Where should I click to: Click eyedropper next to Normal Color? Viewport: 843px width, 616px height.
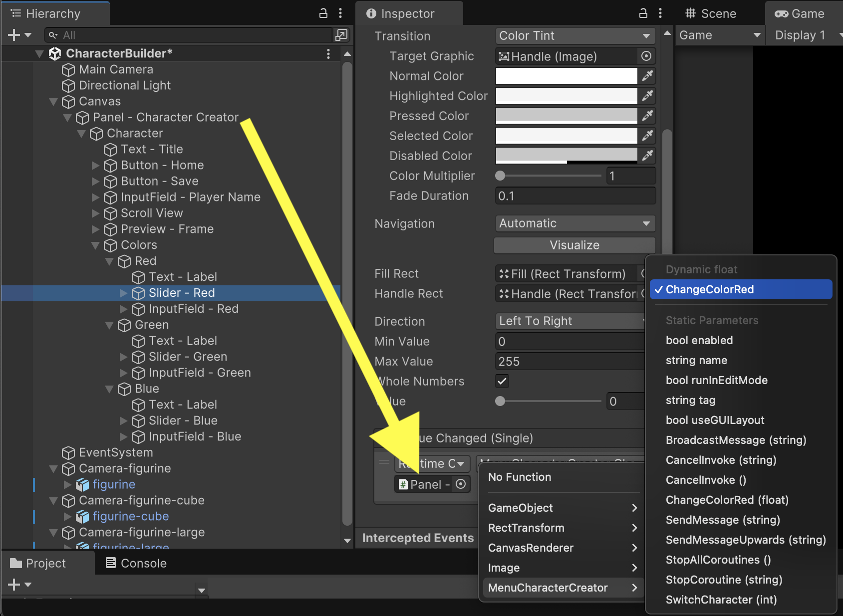(x=647, y=76)
